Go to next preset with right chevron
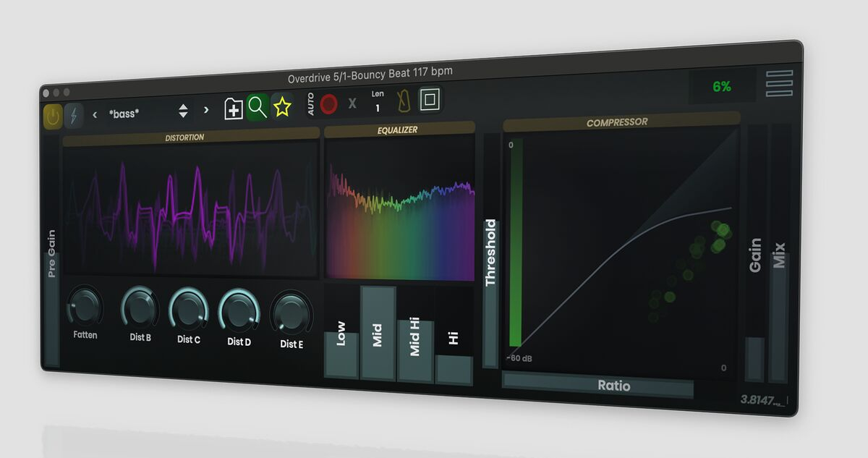 pos(206,110)
